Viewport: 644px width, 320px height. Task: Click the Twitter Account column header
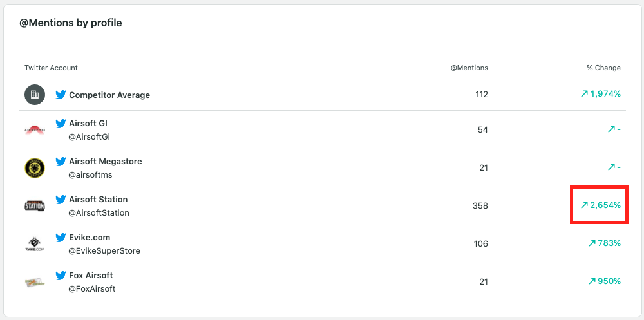[51, 68]
